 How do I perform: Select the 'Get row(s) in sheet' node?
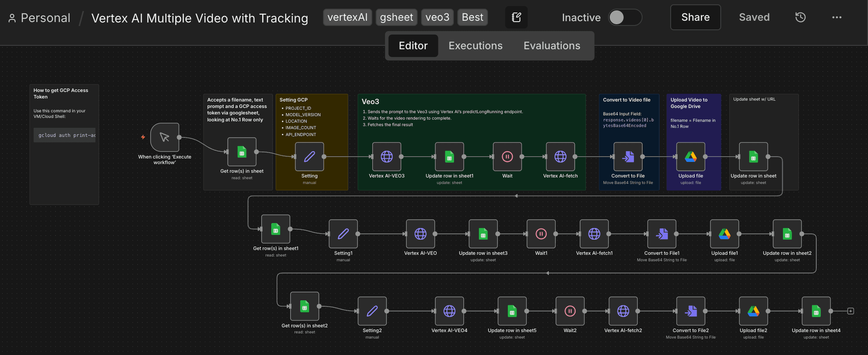tap(242, 152)
